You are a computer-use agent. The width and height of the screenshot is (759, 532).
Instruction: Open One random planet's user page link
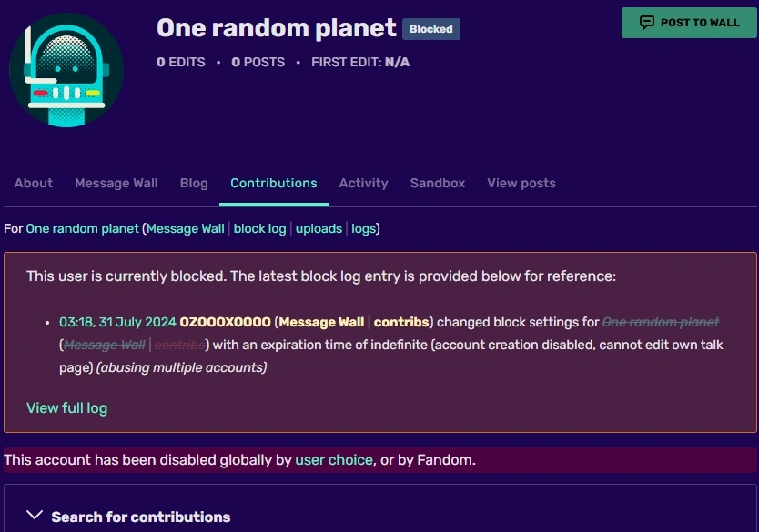tap(82, 228)
